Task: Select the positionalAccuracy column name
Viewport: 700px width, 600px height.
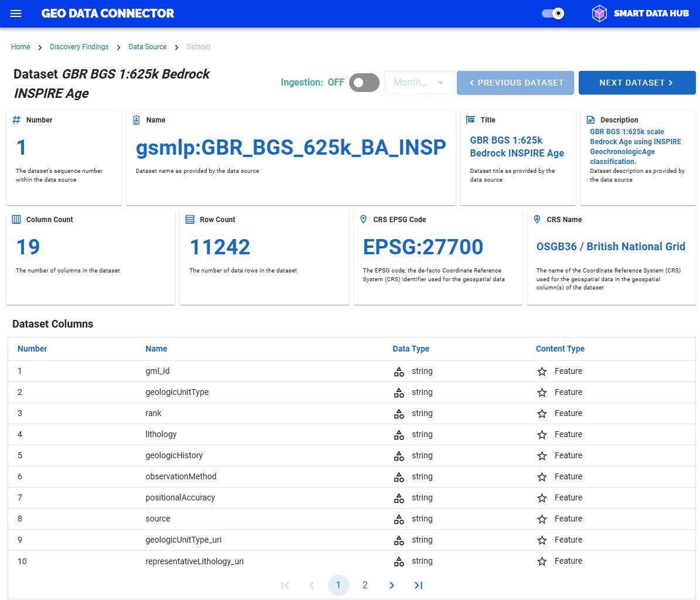Action: [x=180, y=498]
